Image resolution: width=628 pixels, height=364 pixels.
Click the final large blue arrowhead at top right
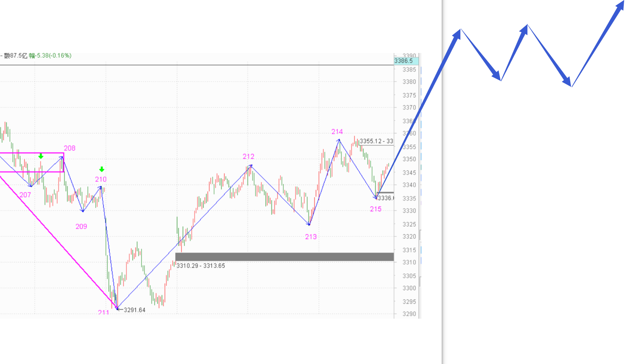pos(620,8)
